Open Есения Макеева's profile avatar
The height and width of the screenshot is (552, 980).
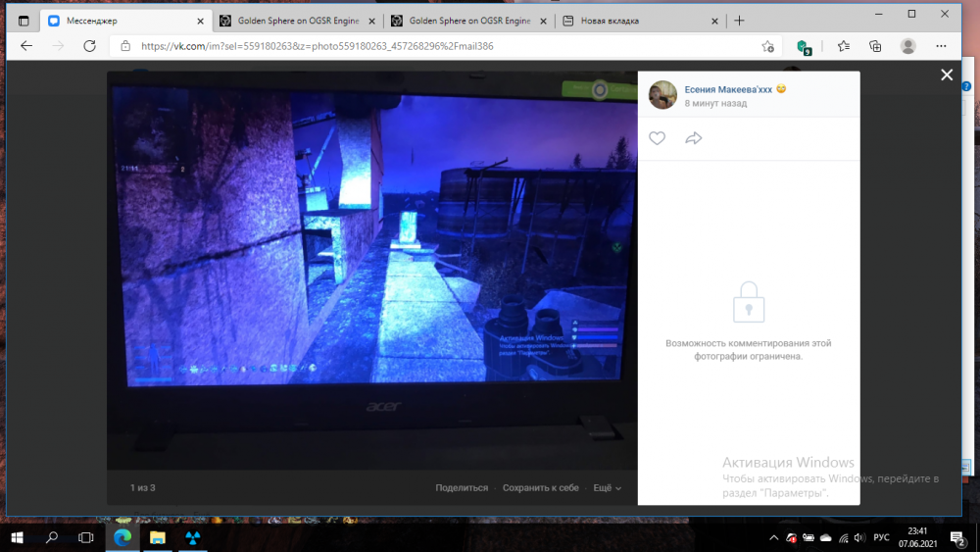point(662,95)
